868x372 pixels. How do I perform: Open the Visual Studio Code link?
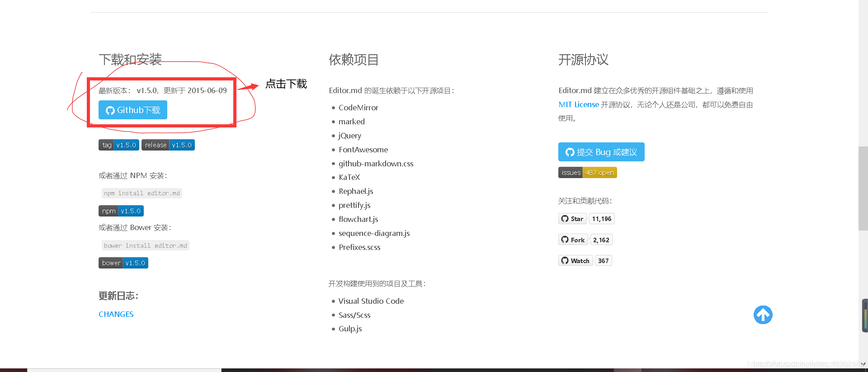[371, 301]
